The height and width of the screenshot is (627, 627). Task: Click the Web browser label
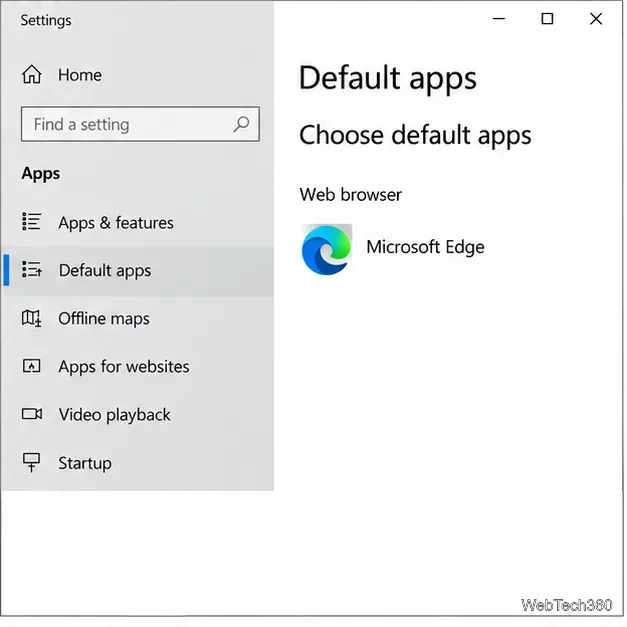(351, 195)
